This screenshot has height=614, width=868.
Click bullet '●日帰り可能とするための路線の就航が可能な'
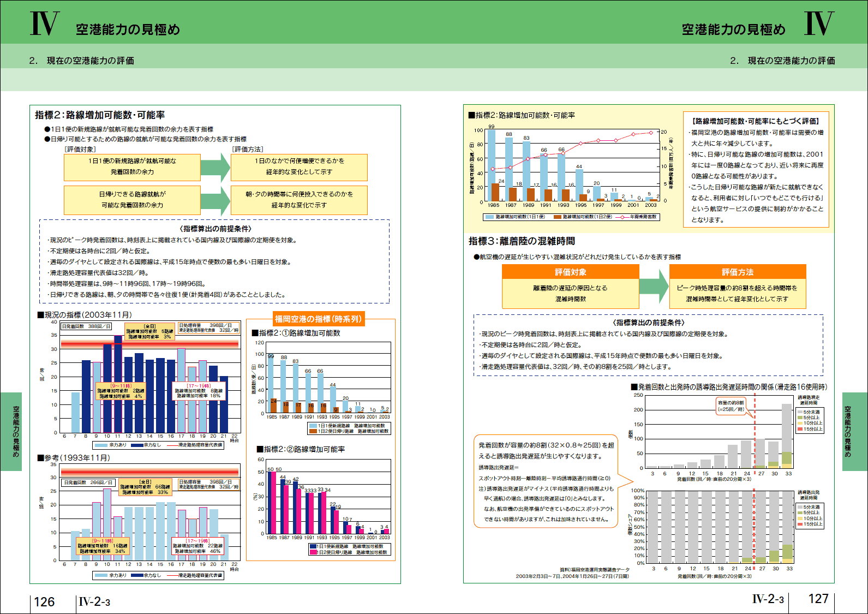[x=145, y=139]
